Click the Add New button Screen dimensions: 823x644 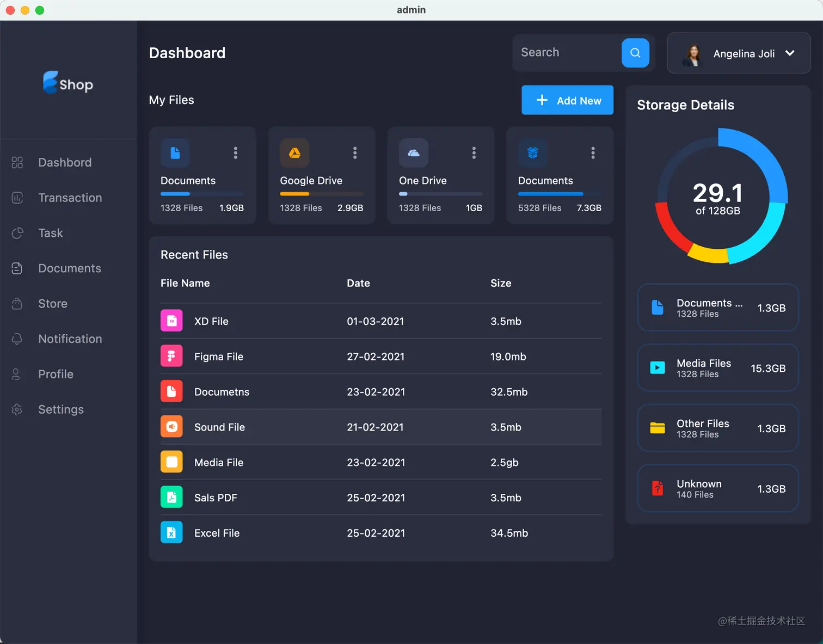[567, 100]
